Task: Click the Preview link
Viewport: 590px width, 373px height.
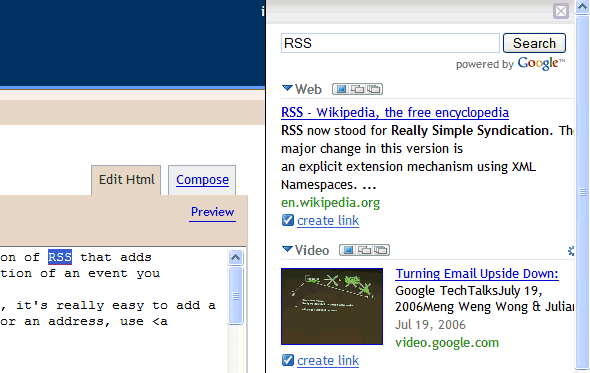Action: [213, 212]
